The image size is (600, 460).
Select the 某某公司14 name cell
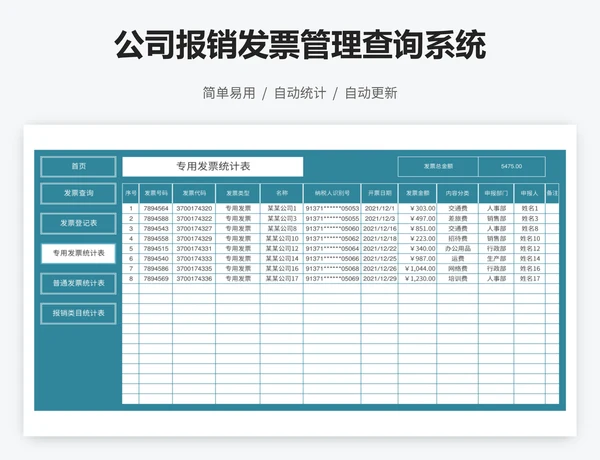point(282,259)
